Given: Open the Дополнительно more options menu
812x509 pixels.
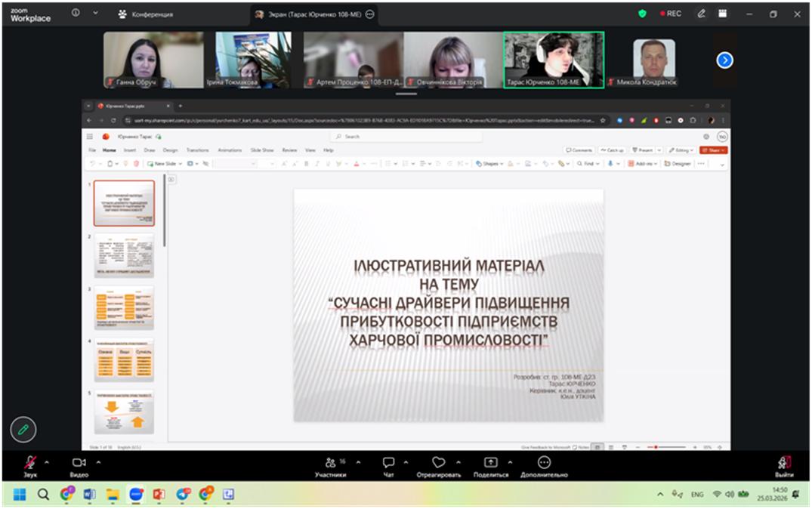Looking at the screenshot, I should tap(544, 463).
